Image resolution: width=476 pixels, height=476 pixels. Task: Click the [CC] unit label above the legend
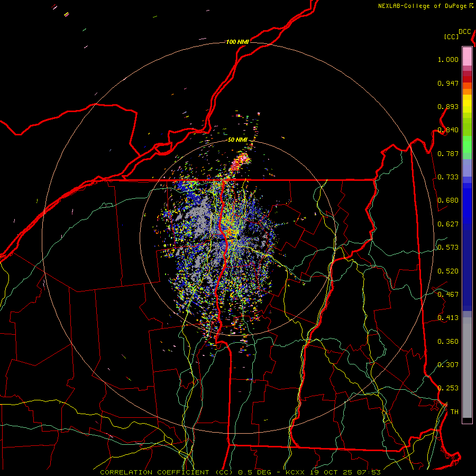click(452, 36)
